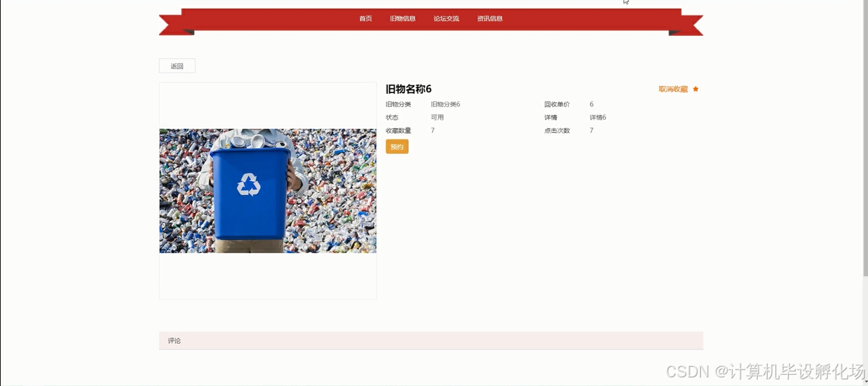Viewport: 868px width, 386px height.
Task: Click the value 旧物分类6
Action: pyautogui.click(x=445, y=104)
